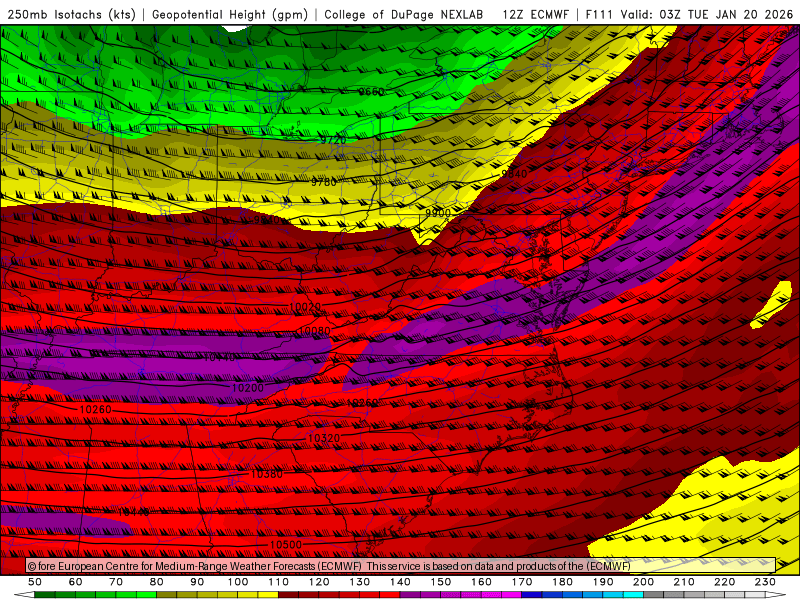
Task: Click the 160 value on the color scale
Action: 481,582
